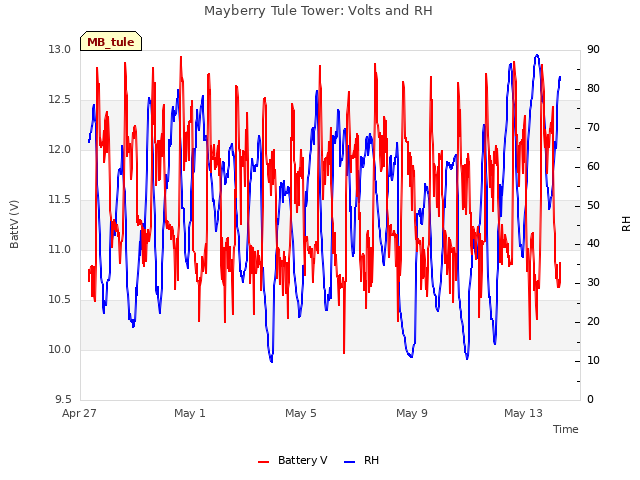This screenshot has height=480, width=640.
Task: Click the 70 RH tick label
Action: 593,128
